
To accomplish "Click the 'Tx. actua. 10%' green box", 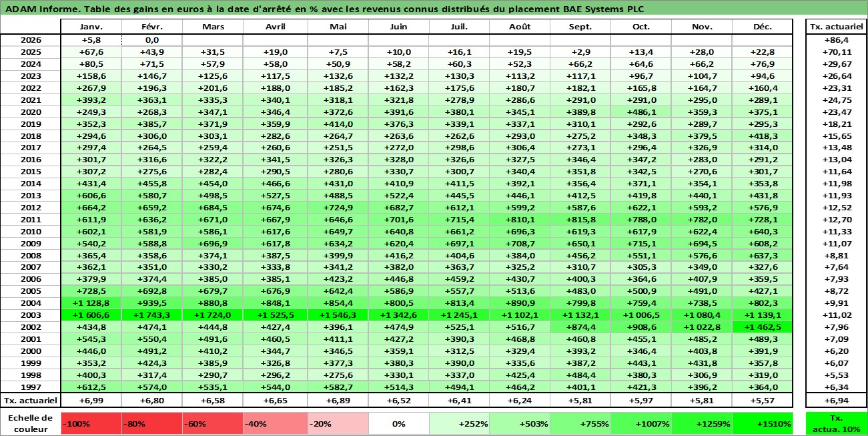I will (x=836, y=423).
